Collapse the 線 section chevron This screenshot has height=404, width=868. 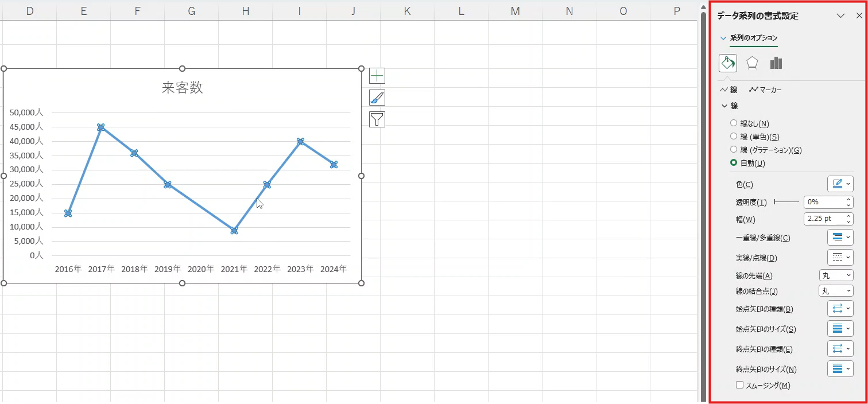[724, 106]
